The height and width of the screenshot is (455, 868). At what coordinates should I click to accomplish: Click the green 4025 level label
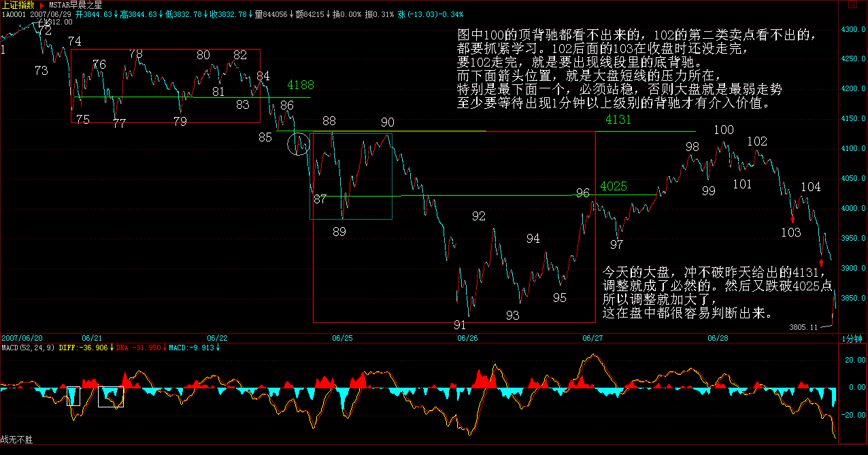(614, 186)
